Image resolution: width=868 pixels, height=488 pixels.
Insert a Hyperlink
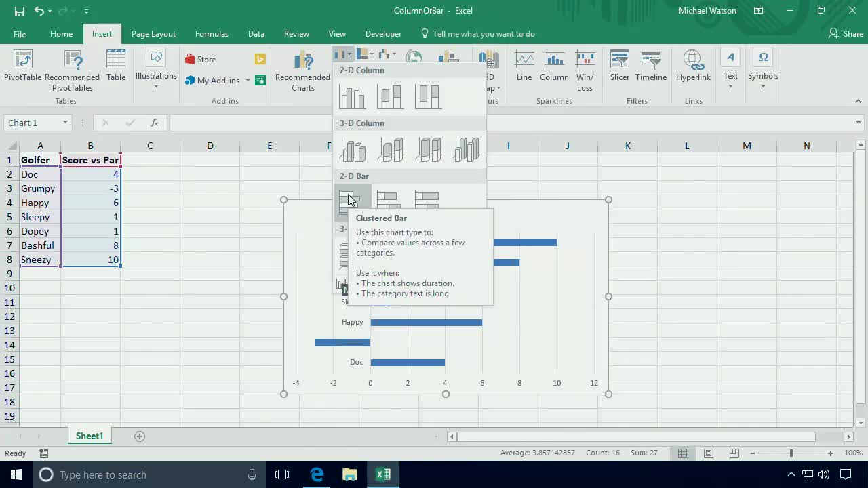point(692,67)
